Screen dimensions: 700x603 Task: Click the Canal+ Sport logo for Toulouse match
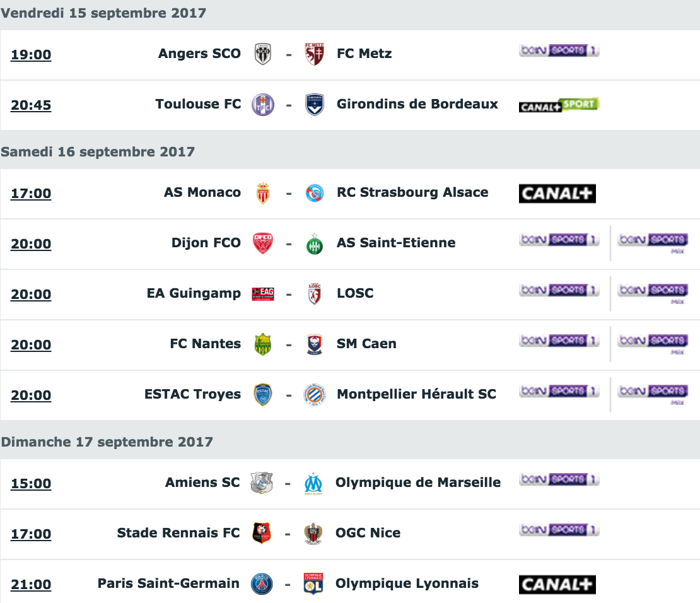tap(559, 105)
